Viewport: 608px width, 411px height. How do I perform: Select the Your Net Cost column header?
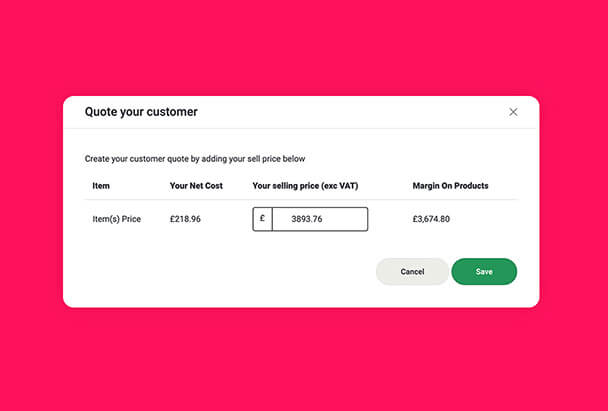point(196,186)
